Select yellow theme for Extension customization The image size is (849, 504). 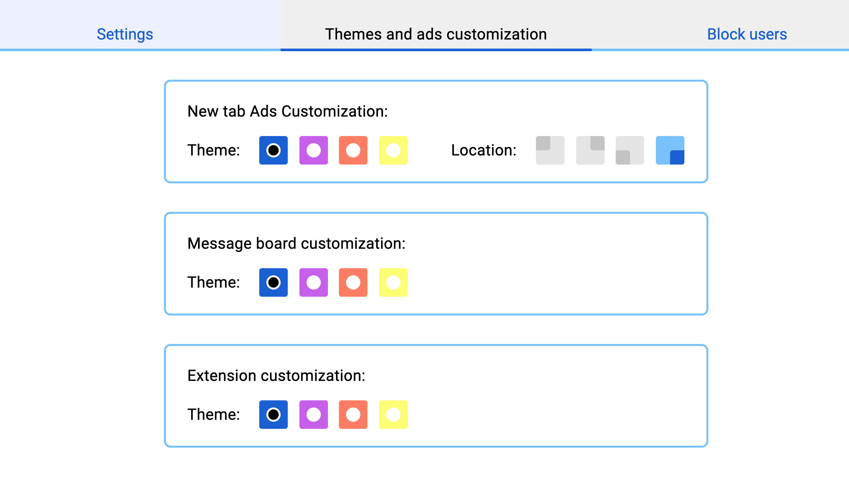coord(393,414)
